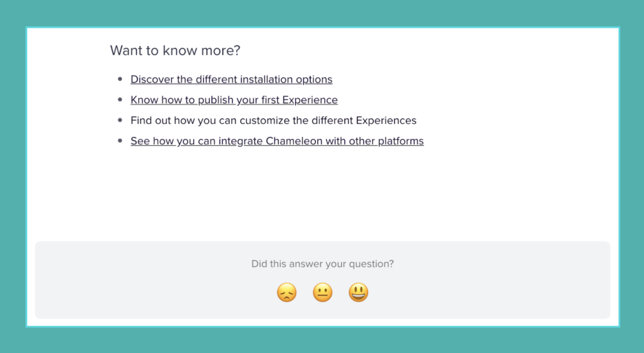Click the word "Chameleon" in the integration link
The height and width of the screenshot is (353, 644).
[x=294, y=141]
